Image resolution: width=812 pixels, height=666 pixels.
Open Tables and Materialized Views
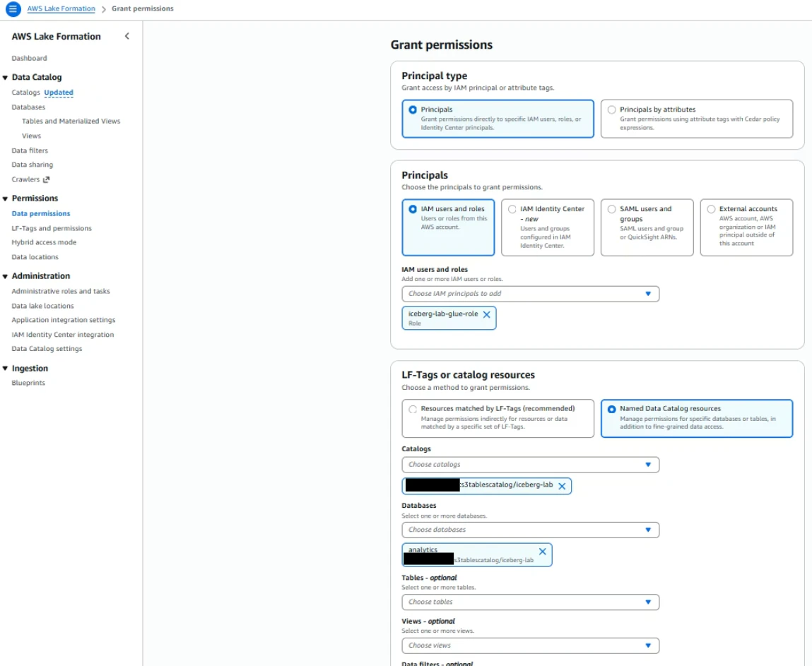click(71, 121)
